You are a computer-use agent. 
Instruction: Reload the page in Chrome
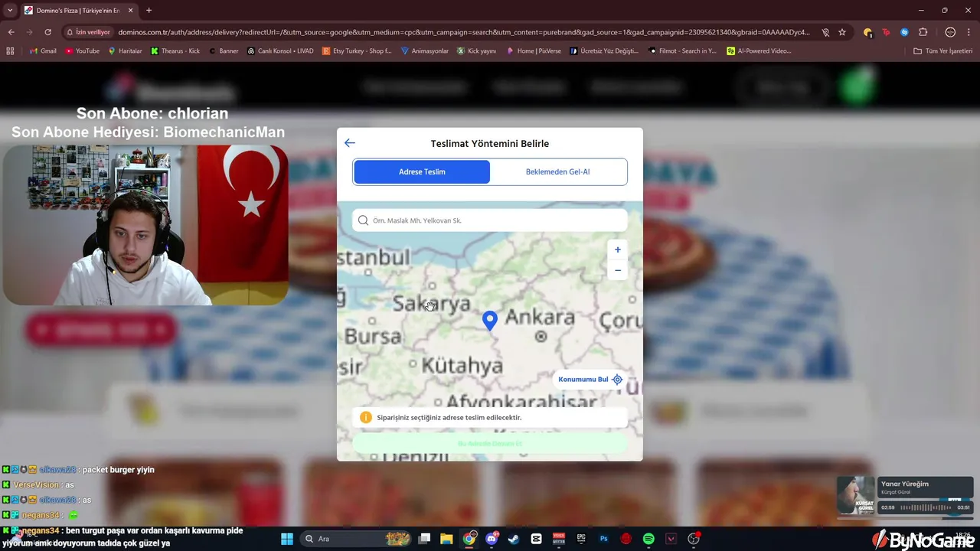click(47, 32)
